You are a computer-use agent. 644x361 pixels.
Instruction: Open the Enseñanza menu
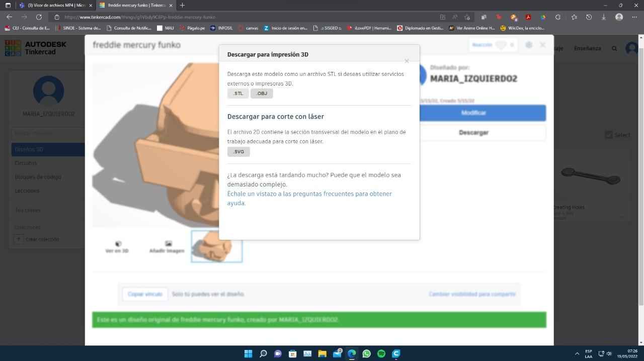tap(587, 48)
